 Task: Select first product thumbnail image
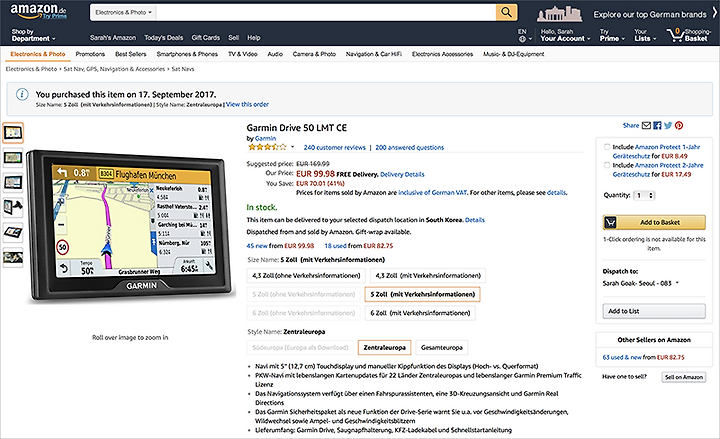coord(13,133)
